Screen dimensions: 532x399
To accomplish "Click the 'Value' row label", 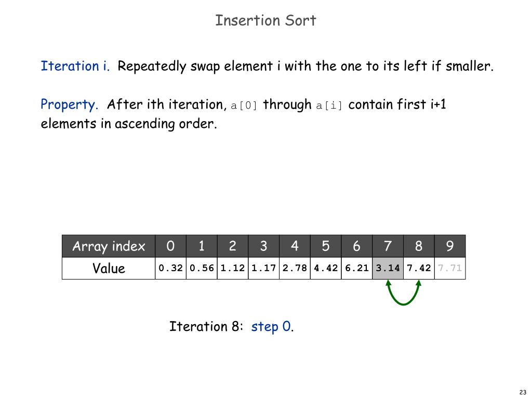I will point(109,269).
